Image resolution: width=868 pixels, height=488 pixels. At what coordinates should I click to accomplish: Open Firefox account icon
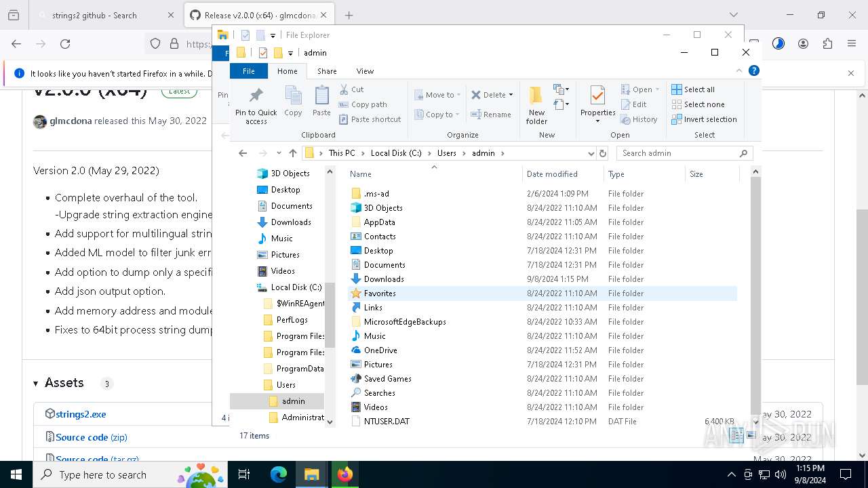(803, 44)
